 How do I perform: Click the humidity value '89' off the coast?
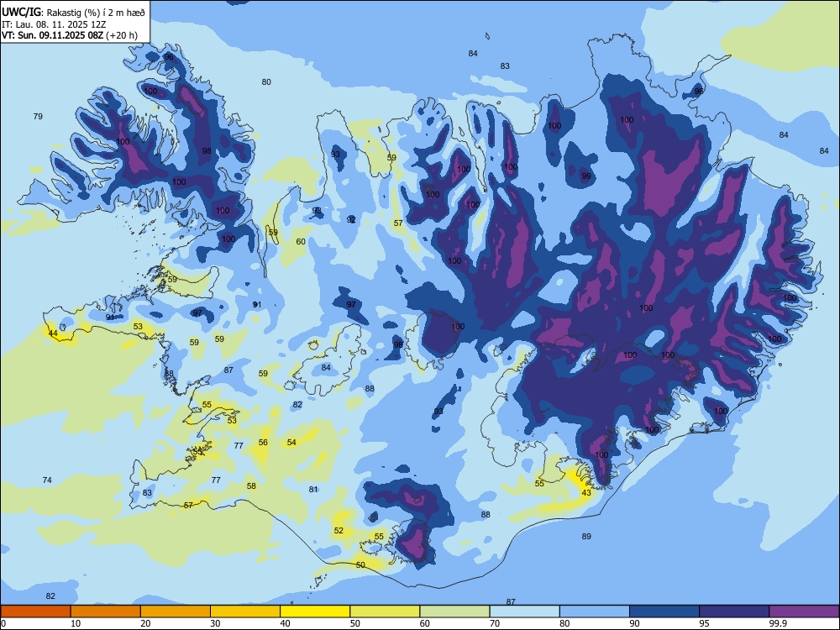[586, 536]
